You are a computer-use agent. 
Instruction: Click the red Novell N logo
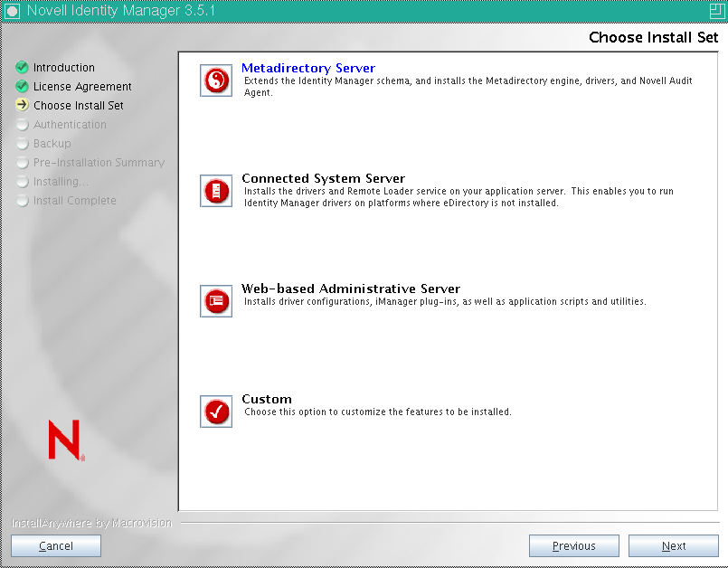61,437
